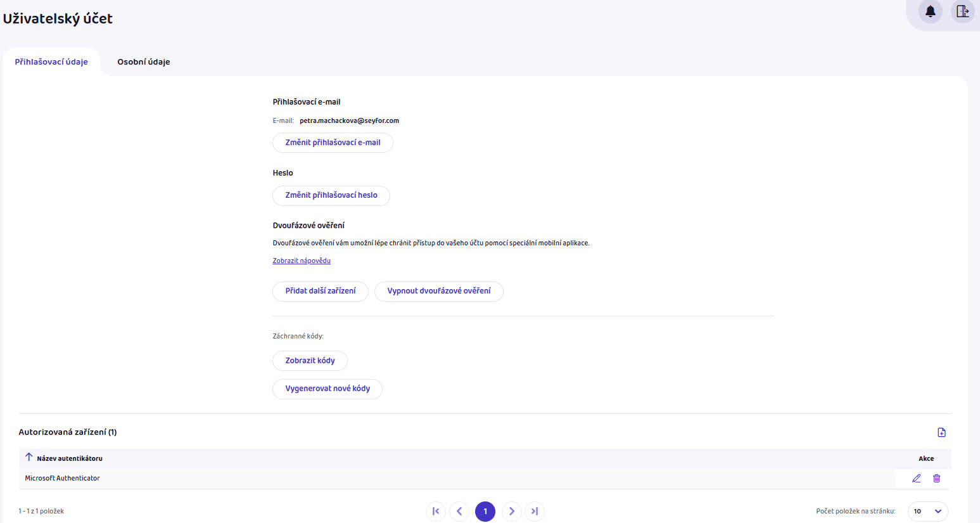Click Změnit přihlašovací e-mail button
Viewport: 980px width, 523px height.
333,143
